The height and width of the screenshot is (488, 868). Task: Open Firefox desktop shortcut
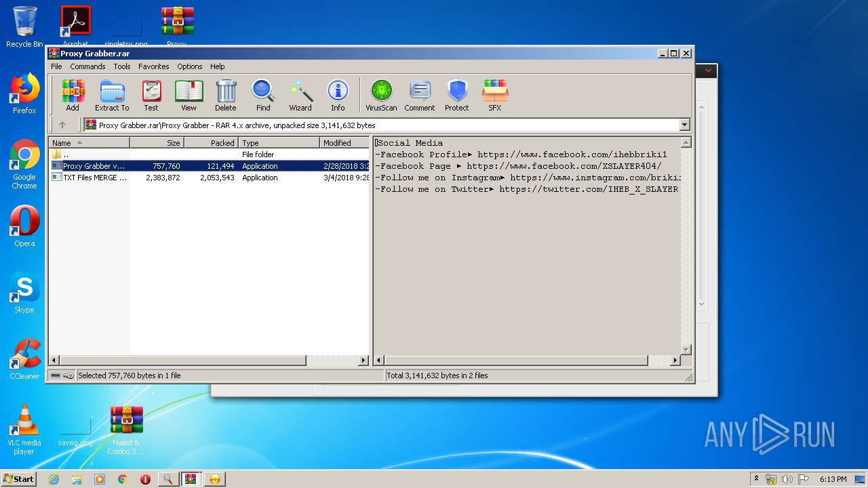tap(24, 94)
